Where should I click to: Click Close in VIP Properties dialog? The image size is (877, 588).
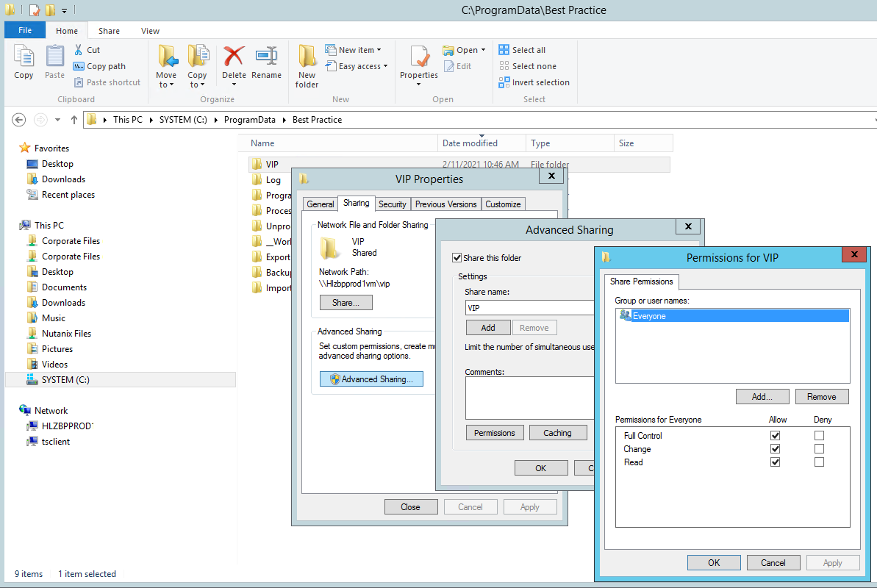click(x=410, y=507)
